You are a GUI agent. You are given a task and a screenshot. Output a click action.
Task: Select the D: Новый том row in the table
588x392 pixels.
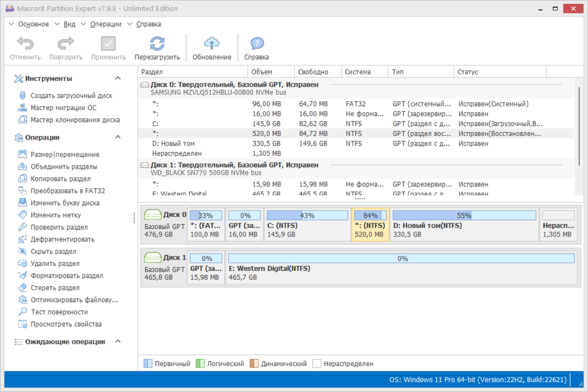pos(173,144)
